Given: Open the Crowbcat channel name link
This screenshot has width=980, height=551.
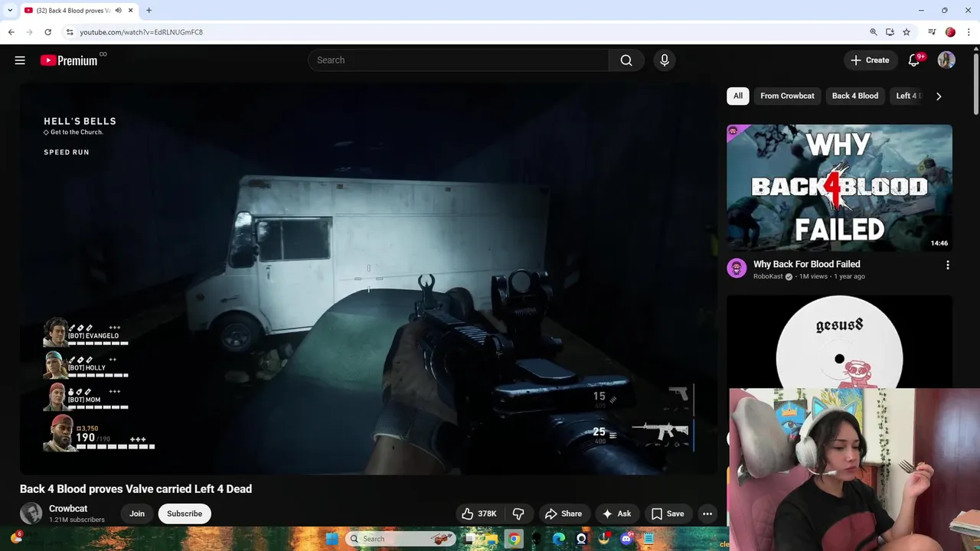Looking at the screenshot, I should pyautogui.click(x=68, y=509).
